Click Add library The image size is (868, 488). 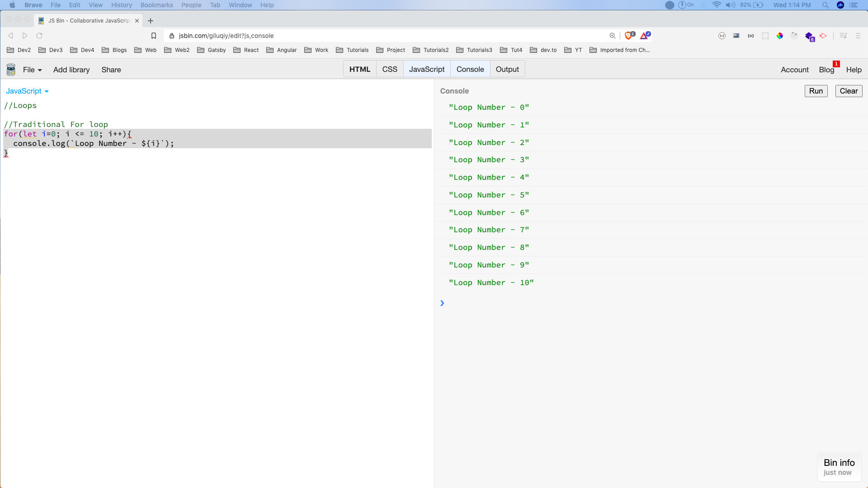click(x=71, y=70)
